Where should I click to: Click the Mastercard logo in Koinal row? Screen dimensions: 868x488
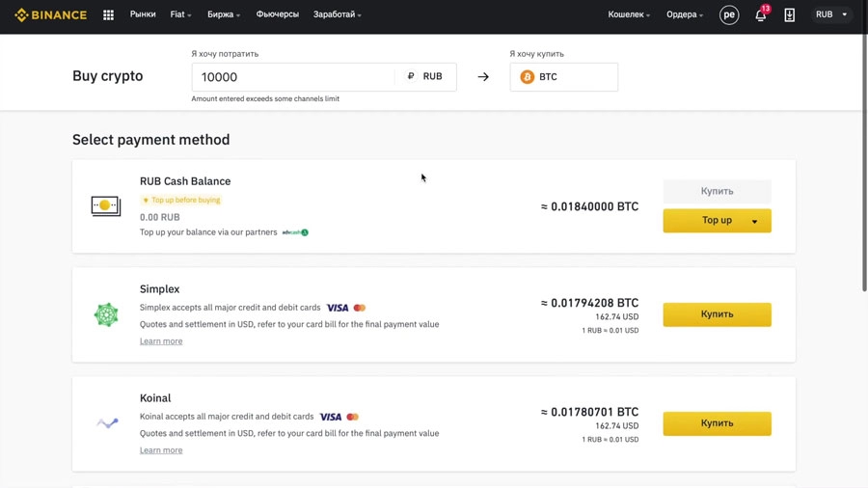(x=353, y=417)
